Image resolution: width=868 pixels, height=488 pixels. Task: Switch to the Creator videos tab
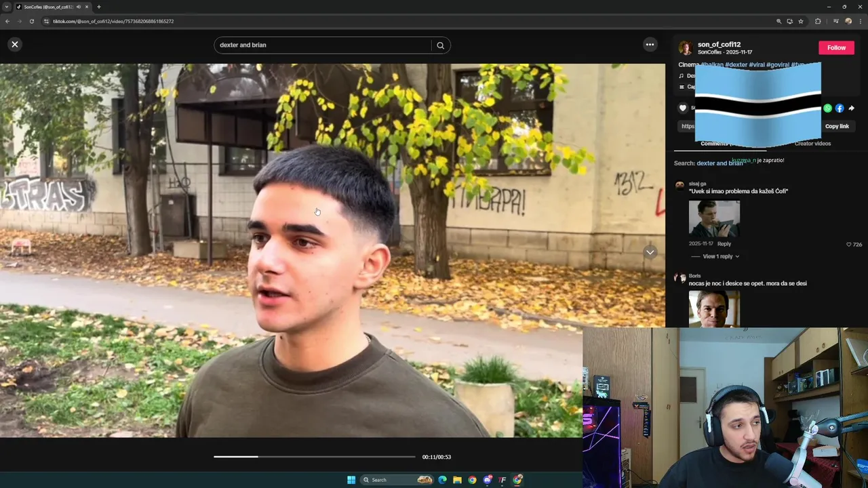point(812,144)
